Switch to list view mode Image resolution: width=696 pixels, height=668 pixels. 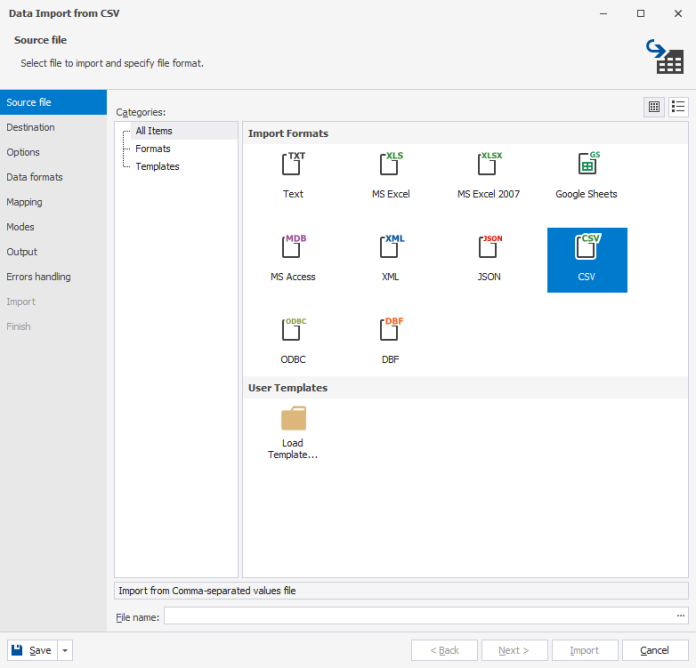tap(678, 107)
